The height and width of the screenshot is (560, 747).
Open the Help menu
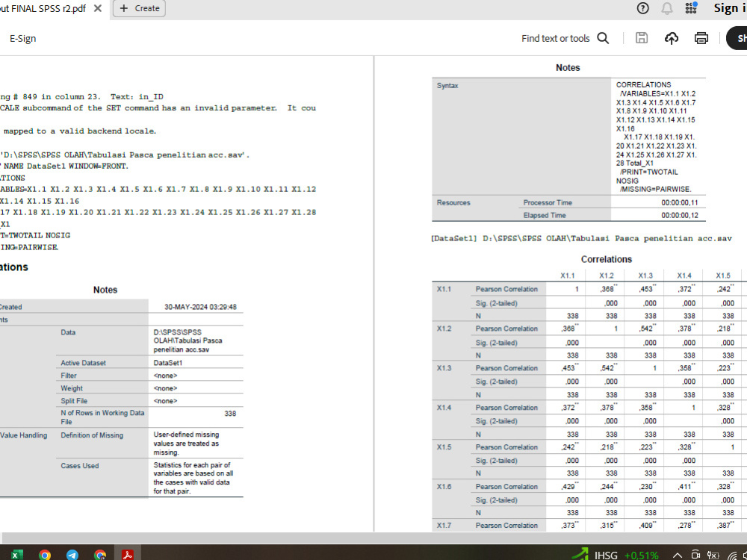tap(643, 8)
